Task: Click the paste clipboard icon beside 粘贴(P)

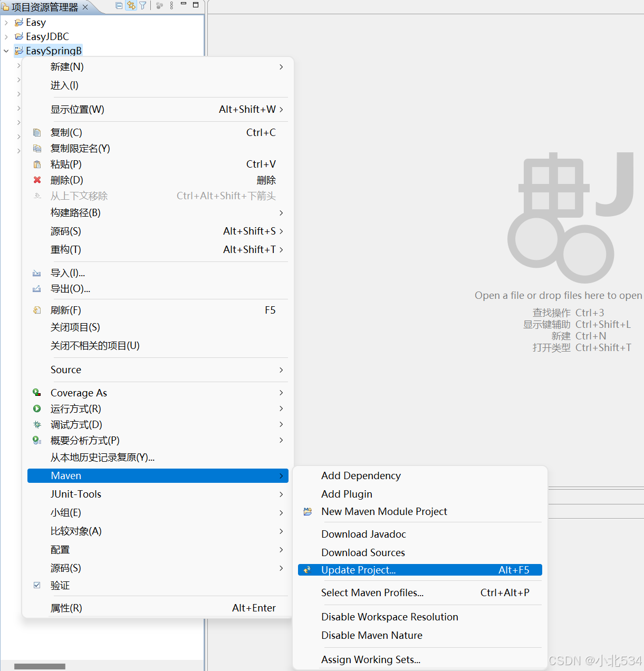Action: tap(37, 164)
